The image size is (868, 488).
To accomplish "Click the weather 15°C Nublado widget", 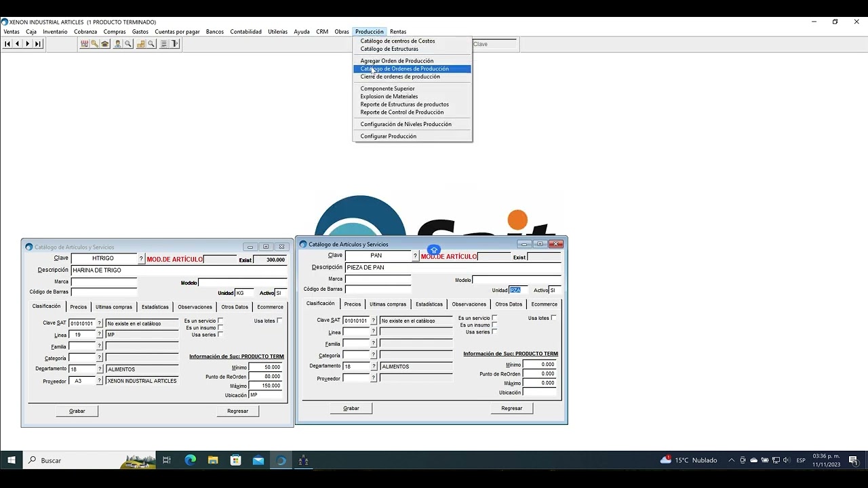I will tap(688, 460).
